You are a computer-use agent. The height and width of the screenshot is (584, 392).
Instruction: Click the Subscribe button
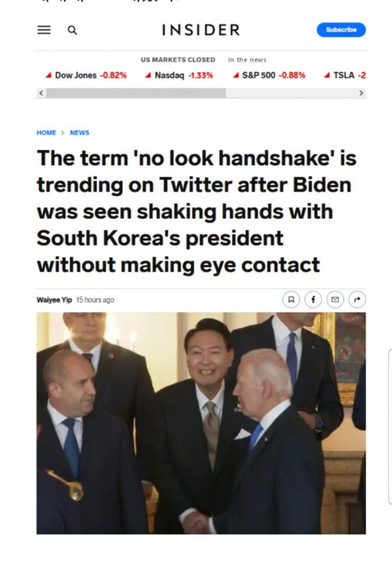[341, 30]
